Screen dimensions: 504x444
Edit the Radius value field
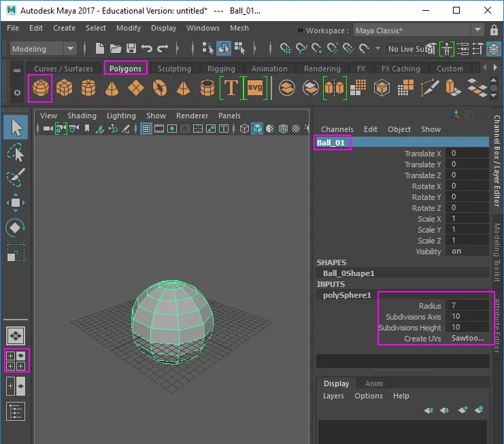[x=468, y=305]
